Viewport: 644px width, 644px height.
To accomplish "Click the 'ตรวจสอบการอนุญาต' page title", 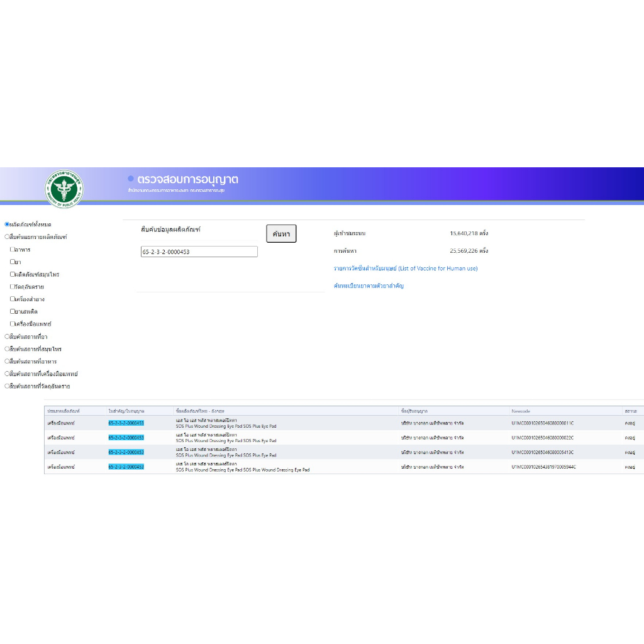I will click(187, 179).
